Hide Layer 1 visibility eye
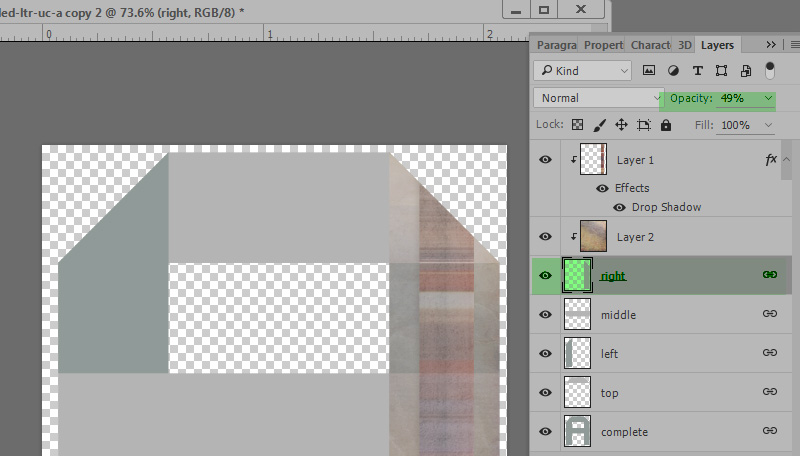Image resolution: width=800 pixels, height=456 pixels. pos(545,160)
